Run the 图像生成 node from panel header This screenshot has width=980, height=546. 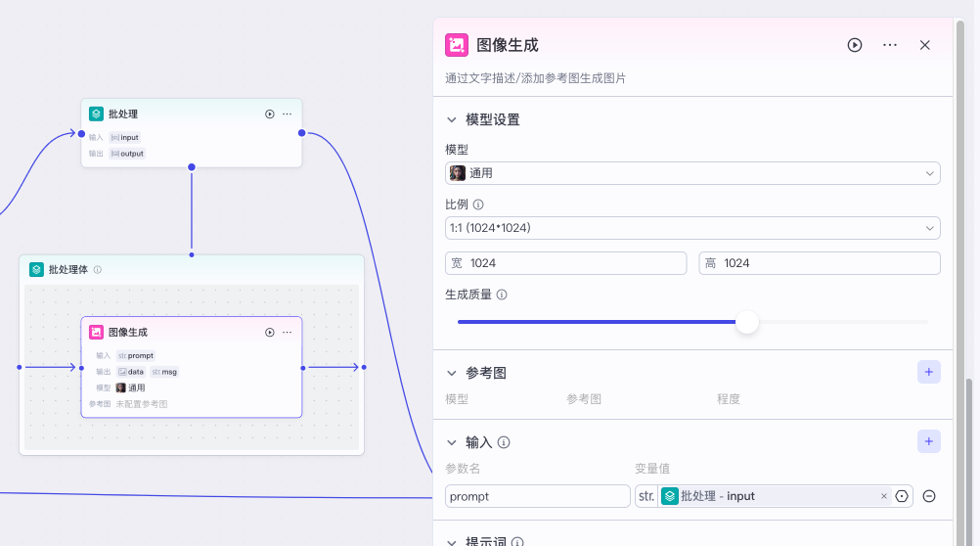tap(855, 45)
